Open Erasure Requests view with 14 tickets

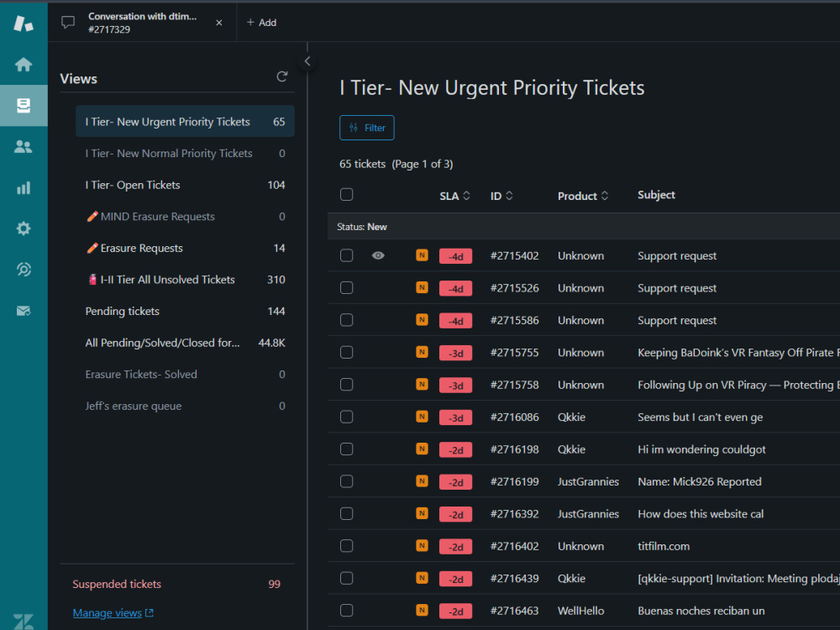(185, 248)
